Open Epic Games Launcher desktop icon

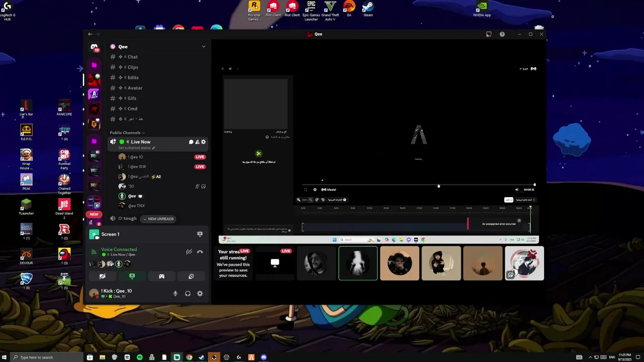[x=311, y=11]
